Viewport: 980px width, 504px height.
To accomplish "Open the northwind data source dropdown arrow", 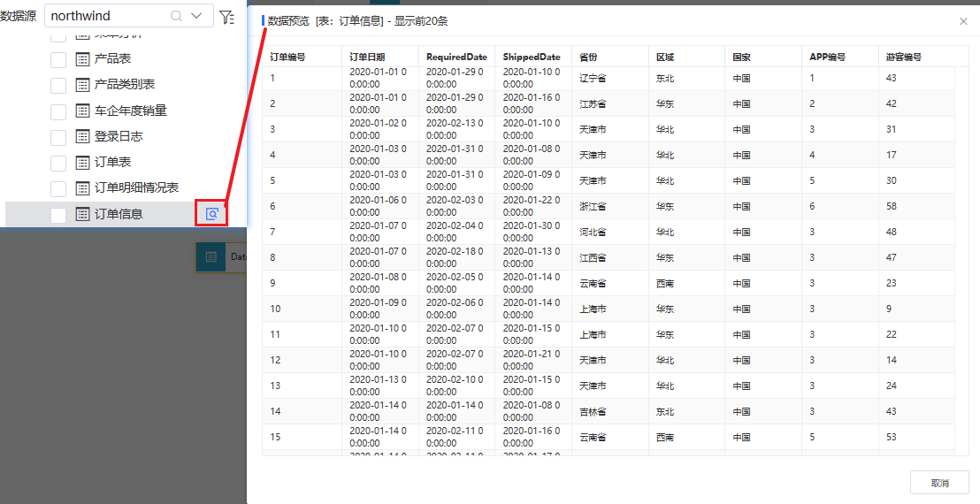I will (x=196, y=16).
